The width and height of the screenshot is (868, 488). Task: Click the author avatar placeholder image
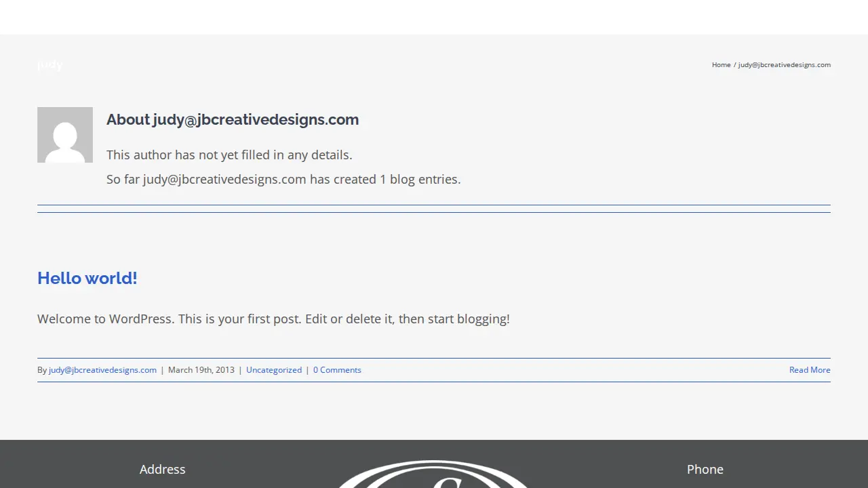[65, 135]
